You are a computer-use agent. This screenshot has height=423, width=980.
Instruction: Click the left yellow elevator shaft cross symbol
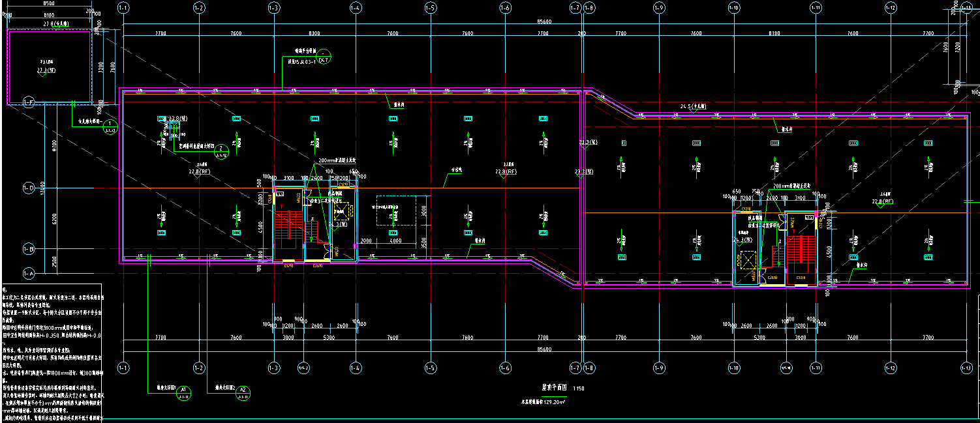pos(343,212)
